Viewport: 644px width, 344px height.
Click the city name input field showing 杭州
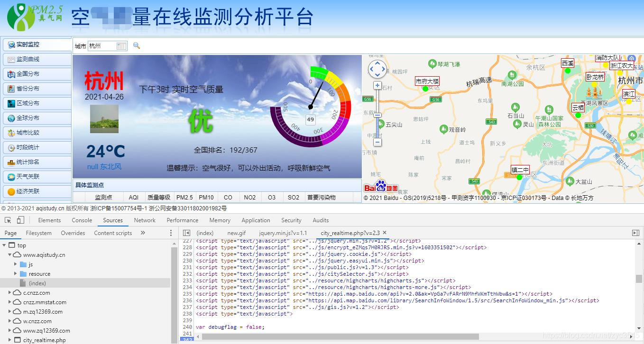102,46
